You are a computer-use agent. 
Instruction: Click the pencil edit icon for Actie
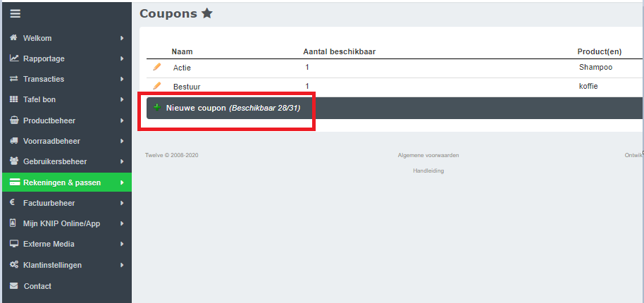coord(157,67)
